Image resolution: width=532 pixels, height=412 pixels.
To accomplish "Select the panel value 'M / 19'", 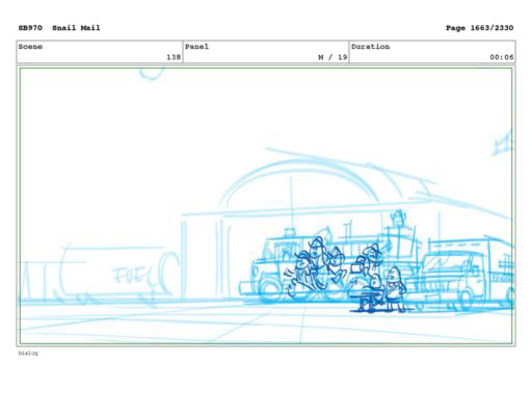I will (x=332, y=57).
